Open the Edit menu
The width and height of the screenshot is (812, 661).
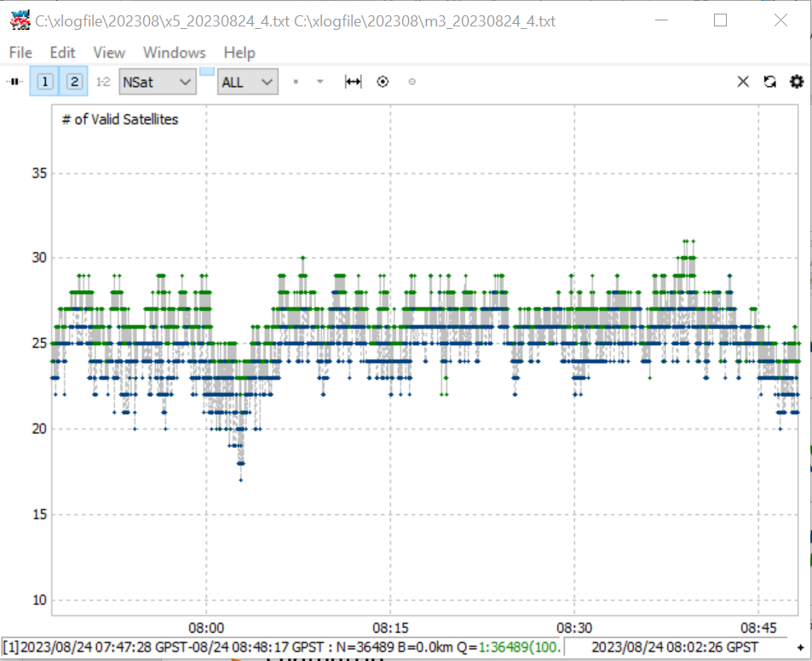[63, 53]
